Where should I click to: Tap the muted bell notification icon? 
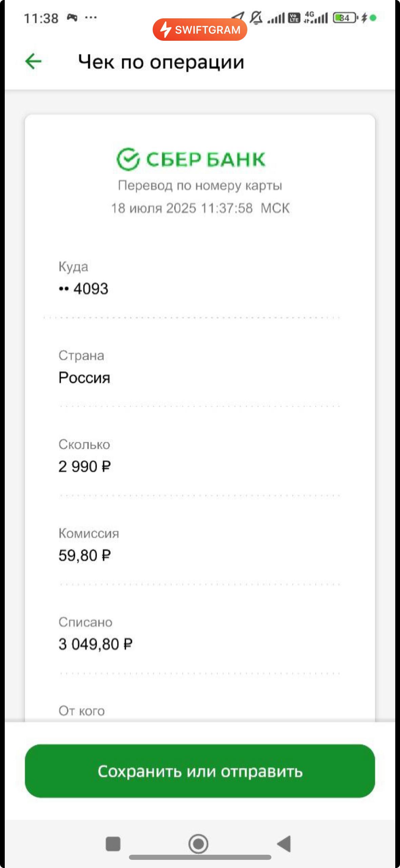(x=256, y=18)
